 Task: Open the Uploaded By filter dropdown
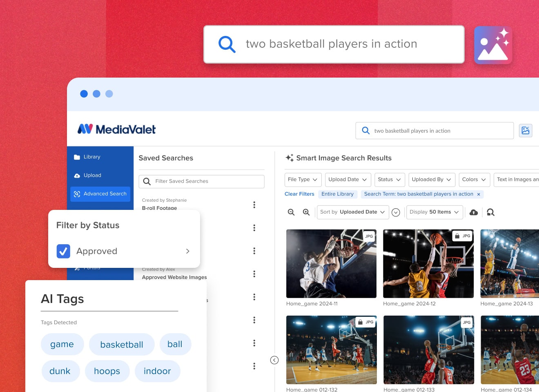point(432,180)
